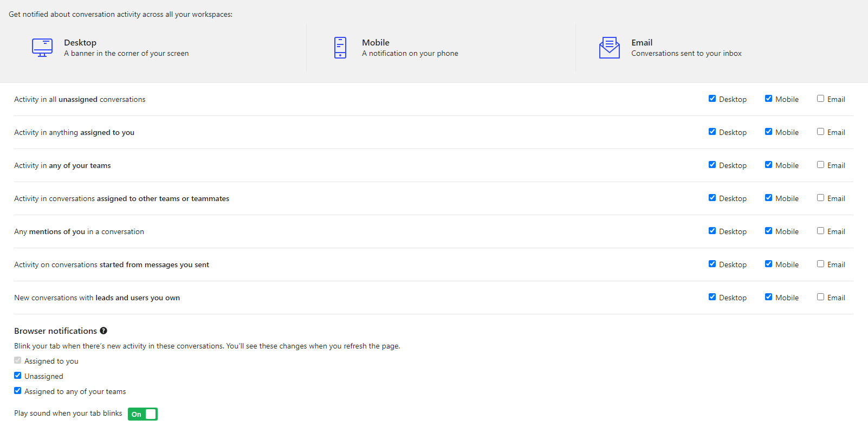Uncheck Mobile for anything assigned to you

(768, 132)
